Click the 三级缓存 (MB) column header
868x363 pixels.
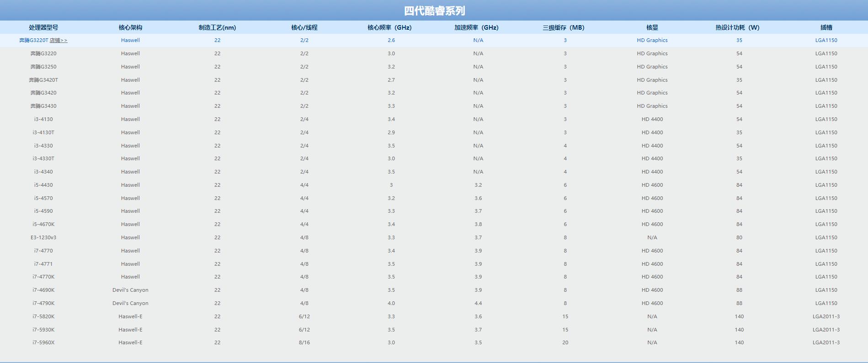564,27
